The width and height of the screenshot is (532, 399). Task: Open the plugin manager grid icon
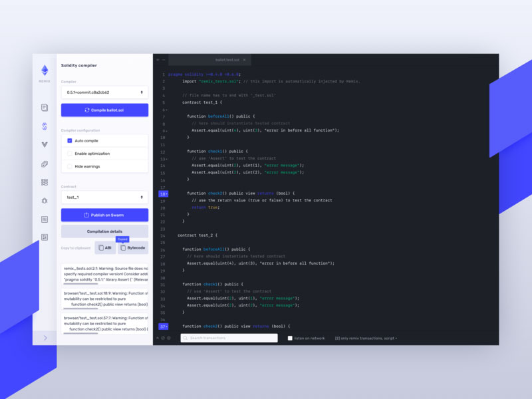click(x=45, y=182)
